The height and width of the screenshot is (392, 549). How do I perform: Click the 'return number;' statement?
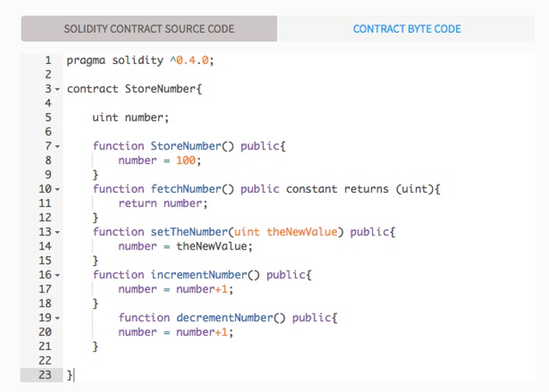pos(163,204)
